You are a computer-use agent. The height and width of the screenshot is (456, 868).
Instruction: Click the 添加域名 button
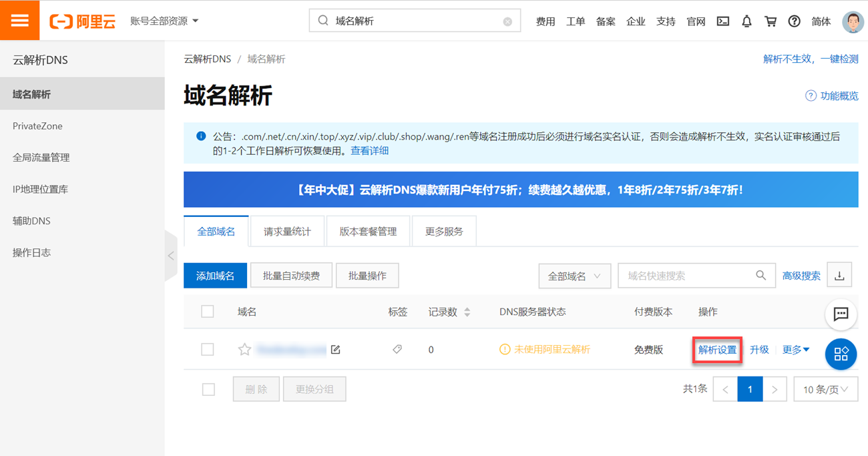[215, 276]
